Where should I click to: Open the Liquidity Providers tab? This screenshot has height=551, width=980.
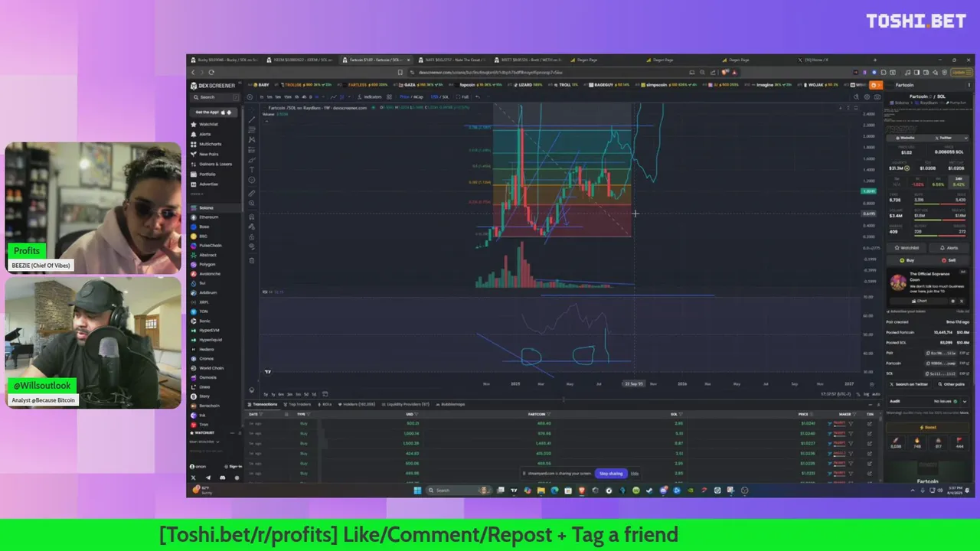pos(406,404)
